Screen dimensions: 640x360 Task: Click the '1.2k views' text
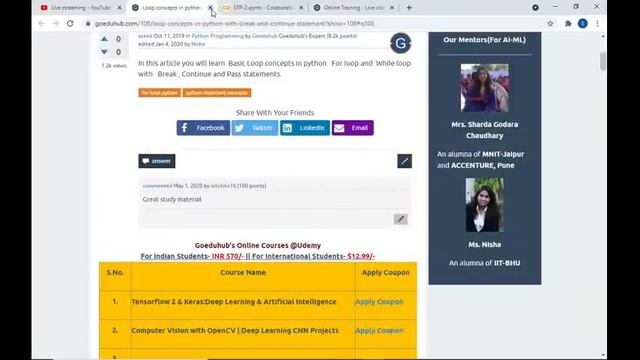click(x=114, y=66)
